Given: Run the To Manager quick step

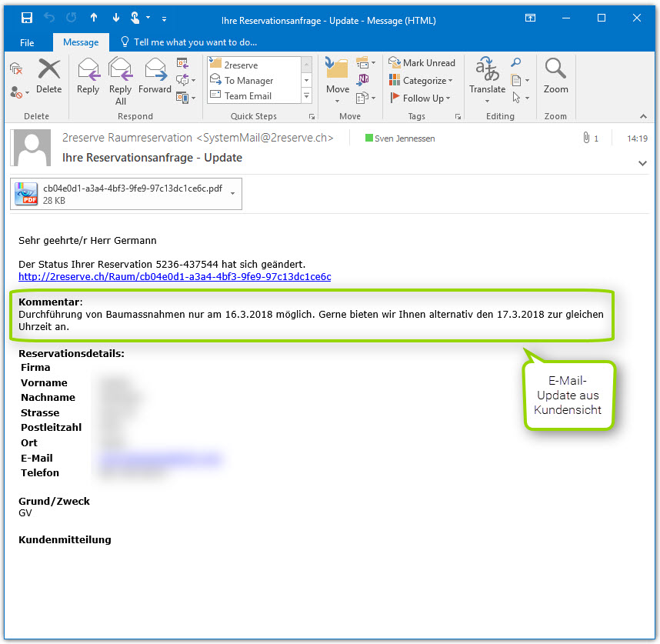Looking at the screenshot, I should 248,81.
